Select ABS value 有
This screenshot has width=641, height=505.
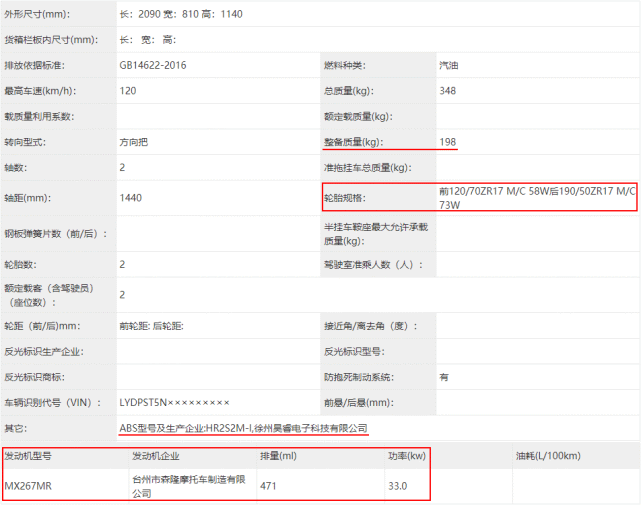click(x=444, y=377)
